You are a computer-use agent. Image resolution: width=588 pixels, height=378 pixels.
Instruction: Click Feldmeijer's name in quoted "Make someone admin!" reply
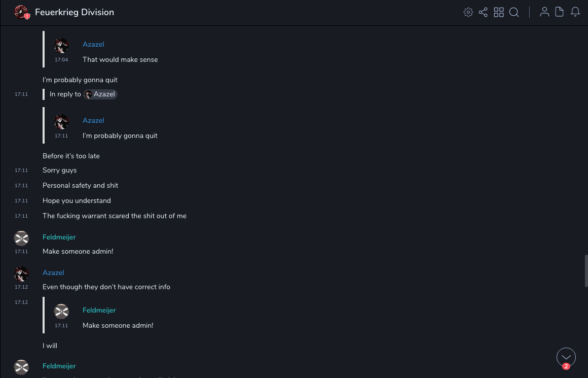point(99,310)
